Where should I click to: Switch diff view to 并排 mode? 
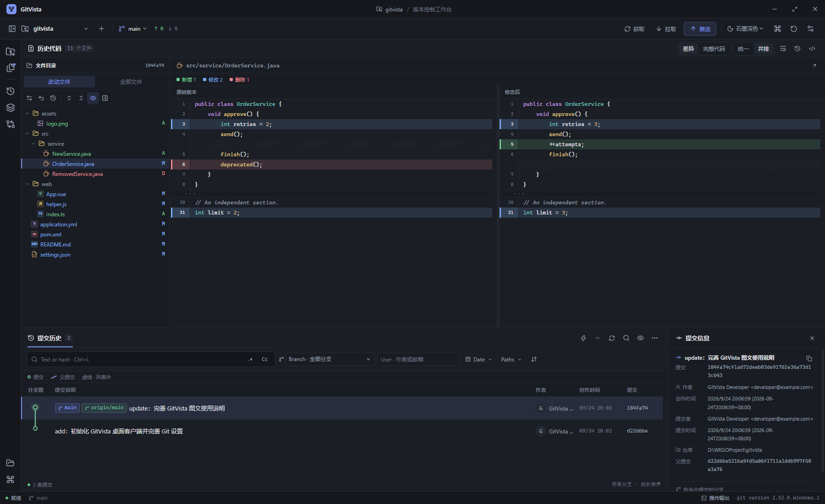[x=764, y=49]
